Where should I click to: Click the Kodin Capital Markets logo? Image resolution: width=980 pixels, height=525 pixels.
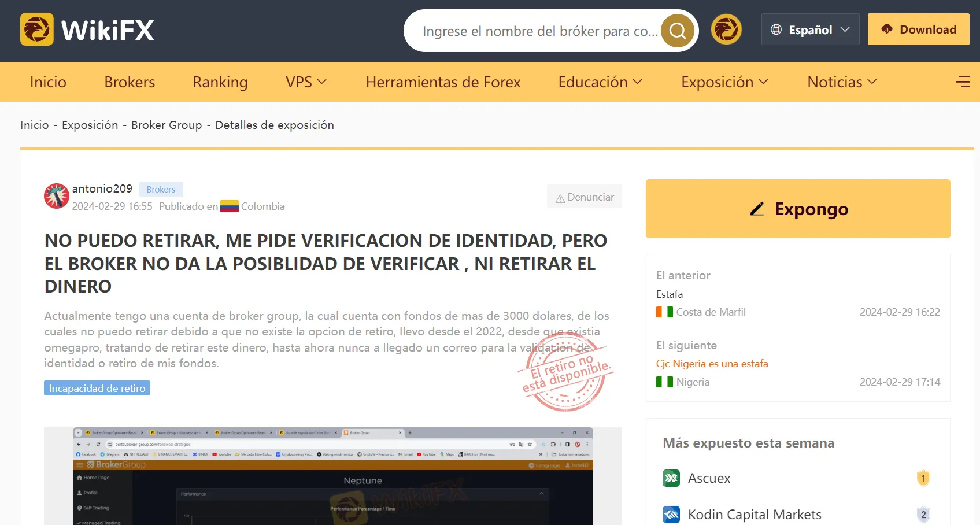[x=671, y=514]
